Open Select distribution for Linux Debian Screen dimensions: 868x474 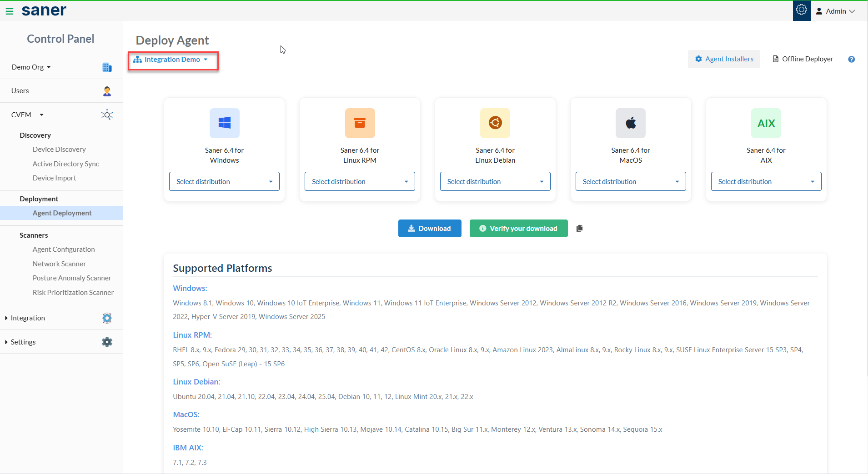pos(495,181)
